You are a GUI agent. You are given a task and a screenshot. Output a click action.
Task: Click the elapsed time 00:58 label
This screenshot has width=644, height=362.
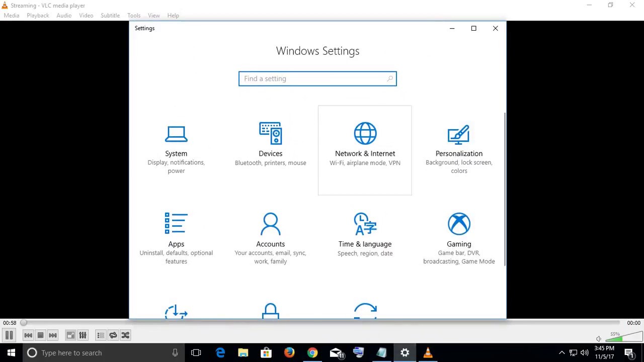[10, 323]
